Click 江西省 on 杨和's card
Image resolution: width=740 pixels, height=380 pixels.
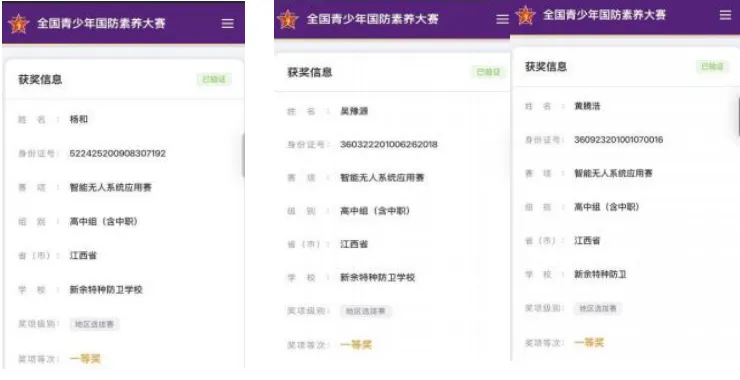pyautogui.click(x=83, y=255)
